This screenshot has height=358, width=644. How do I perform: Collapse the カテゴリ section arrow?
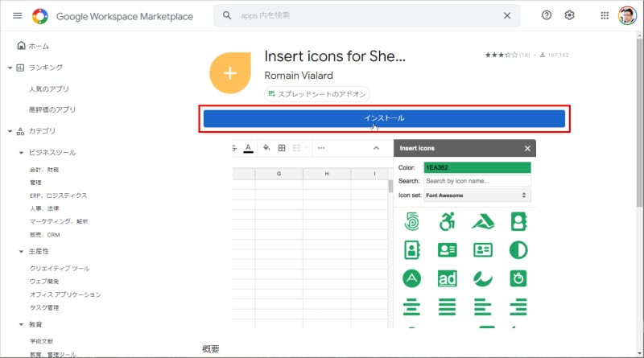pyautogui.click(x=10, y=131)
